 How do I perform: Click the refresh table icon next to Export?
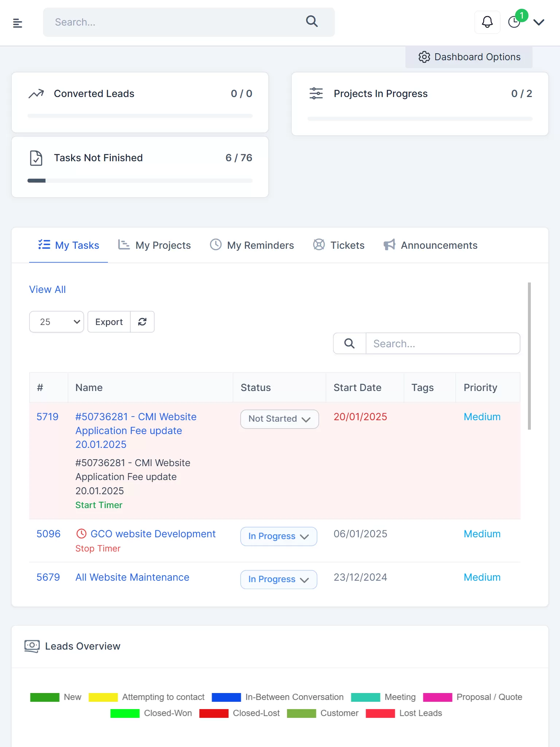point(142,322)
